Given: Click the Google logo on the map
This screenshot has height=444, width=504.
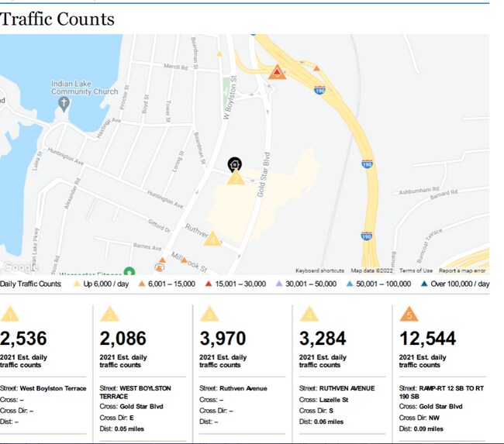Looking at the screenshot, I should (19, 267).
